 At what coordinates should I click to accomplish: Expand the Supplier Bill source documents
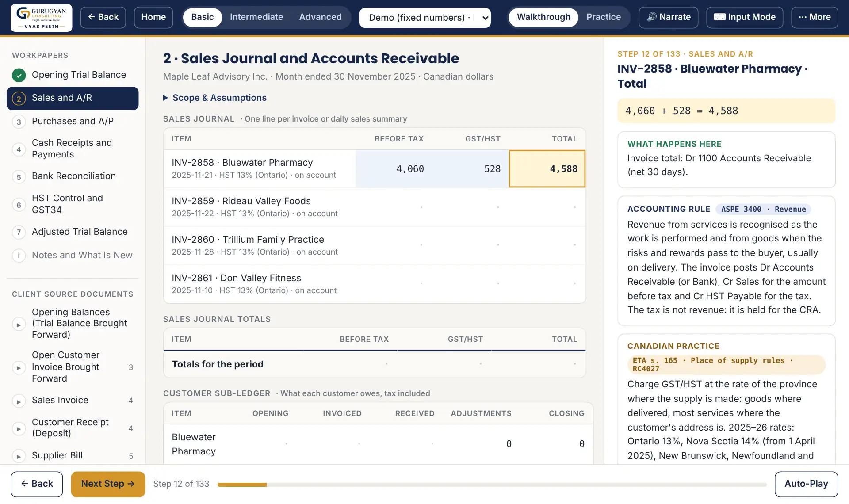[19, 456]
